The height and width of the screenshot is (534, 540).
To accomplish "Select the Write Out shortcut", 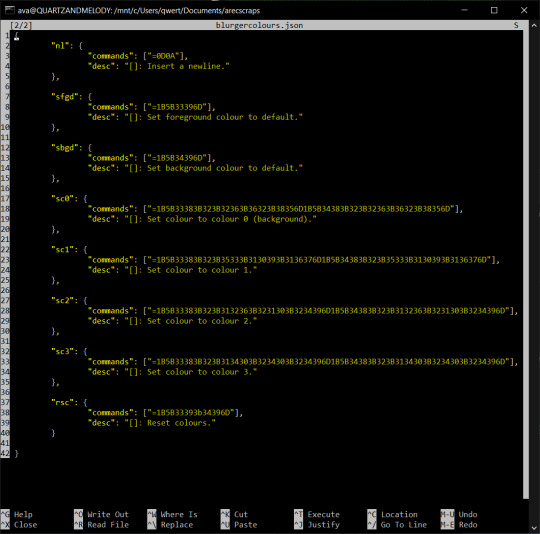I will (x=108, y=514).
